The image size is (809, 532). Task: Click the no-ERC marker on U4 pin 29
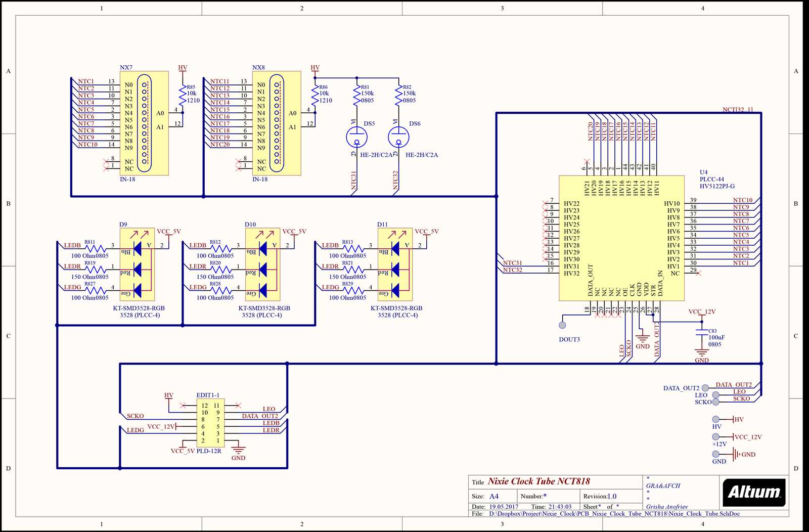698,273
